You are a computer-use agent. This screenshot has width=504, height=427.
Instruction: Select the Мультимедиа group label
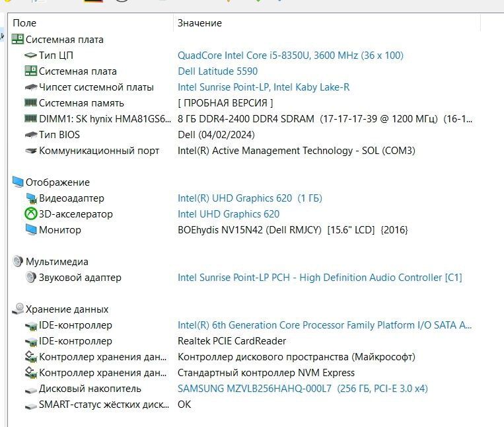point(57,261)
